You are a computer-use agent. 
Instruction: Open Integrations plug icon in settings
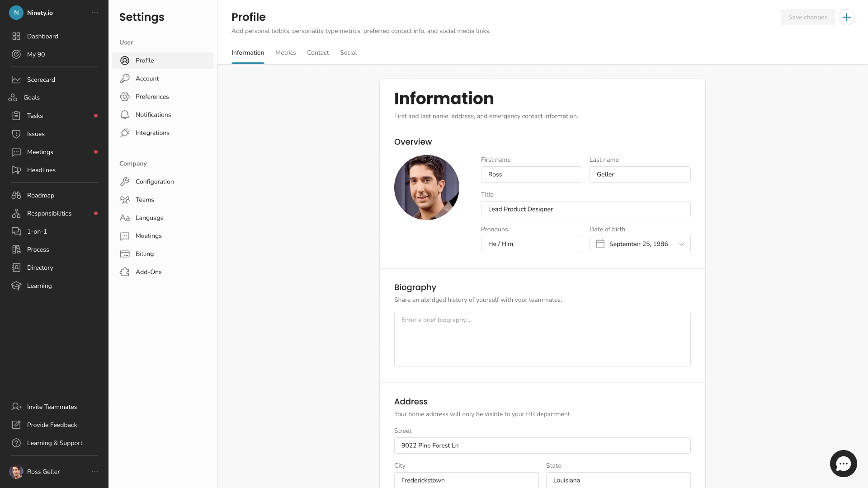coord(125,133)
